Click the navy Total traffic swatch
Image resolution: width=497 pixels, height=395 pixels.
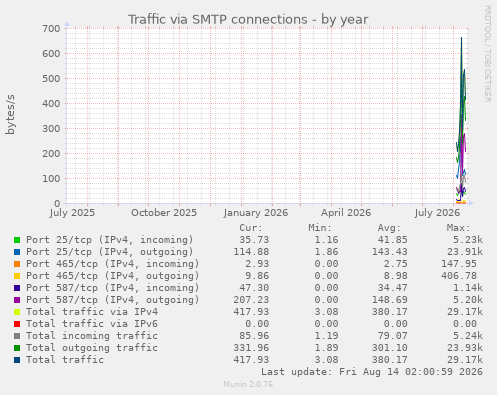17,360
